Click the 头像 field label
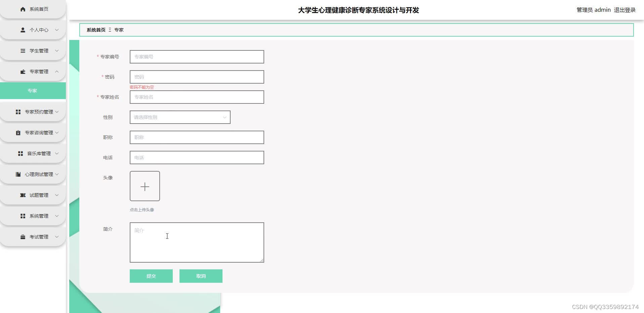The width and height of the screenshot is (644, 313). pos(108,178)
